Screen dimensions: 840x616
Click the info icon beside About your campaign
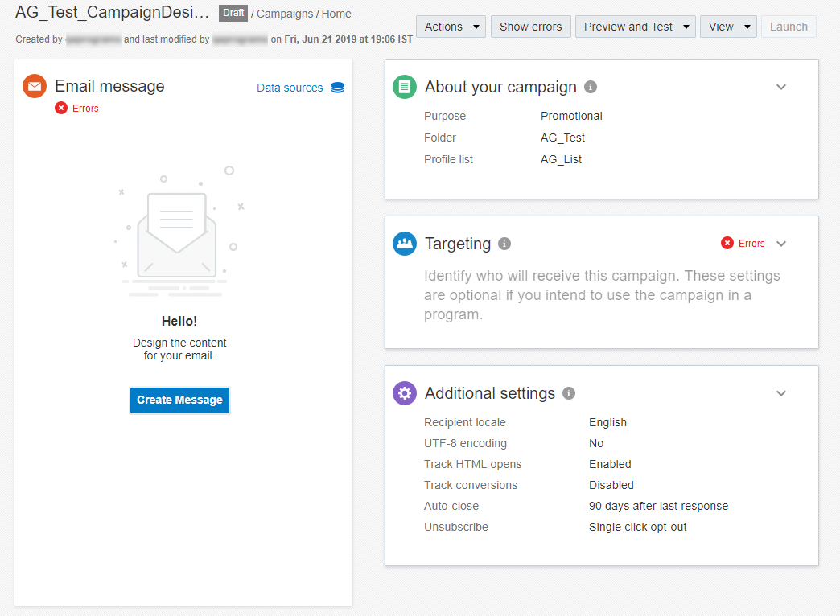tap(591, 87)
